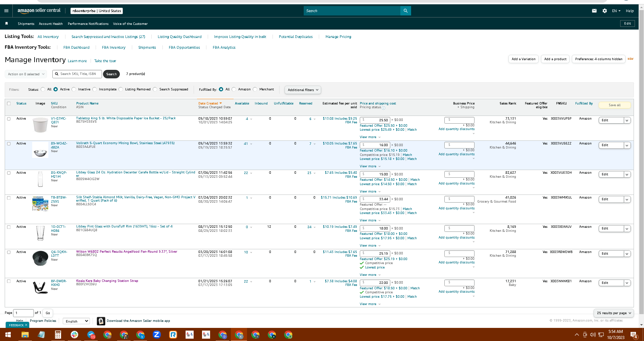
Task: Click Add a product button
Action: [555, 59]
